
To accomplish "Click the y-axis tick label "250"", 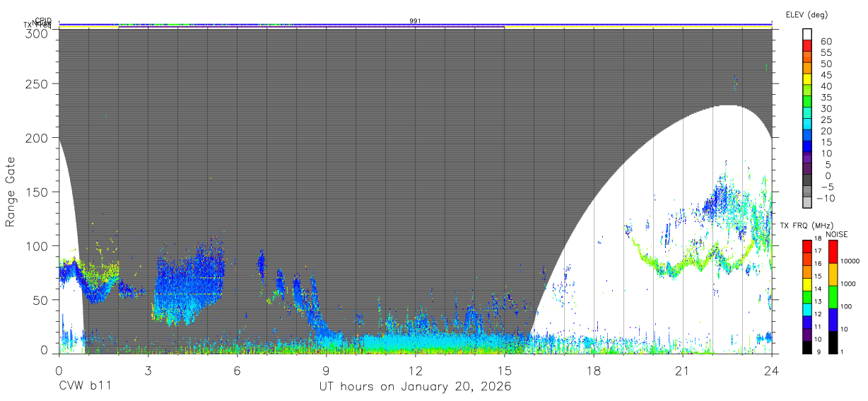I will tap(38, 84).
